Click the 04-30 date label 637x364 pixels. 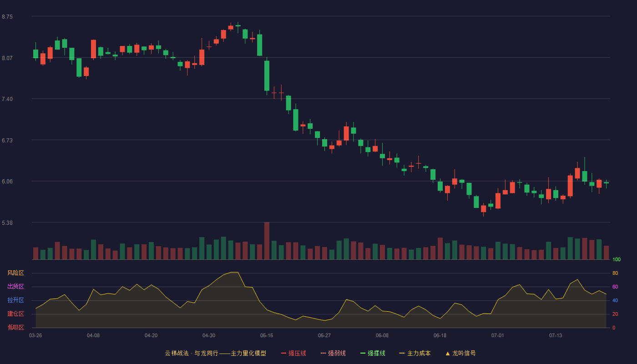pyautogui.click(x=209, y=335)
